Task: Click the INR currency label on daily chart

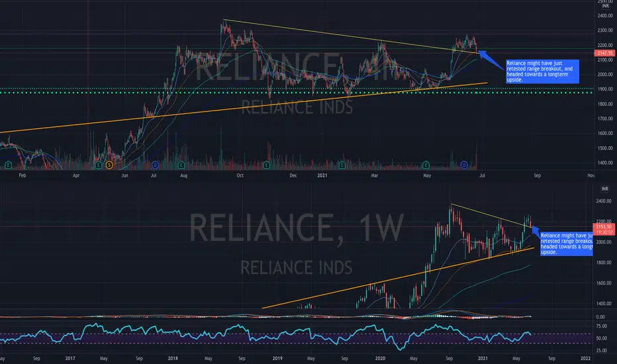Action: (x=605, y=6)
